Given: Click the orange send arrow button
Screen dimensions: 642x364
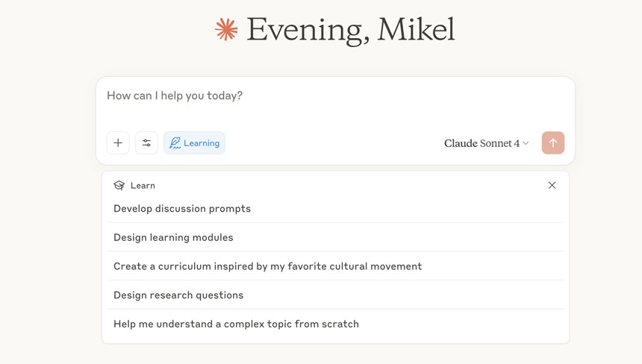Looking at the screenshot, I should click(x=552, y=142).
